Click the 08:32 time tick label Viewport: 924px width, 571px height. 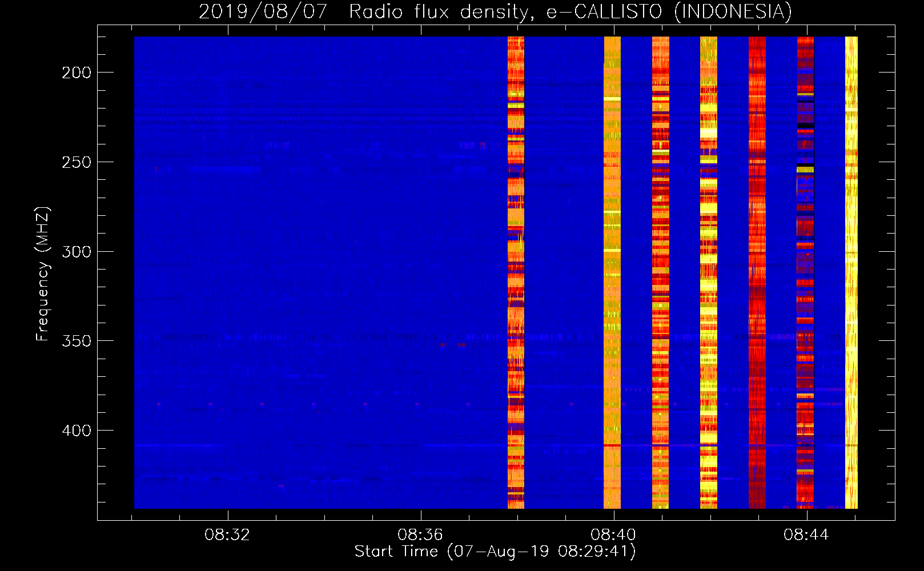(227, 535)
